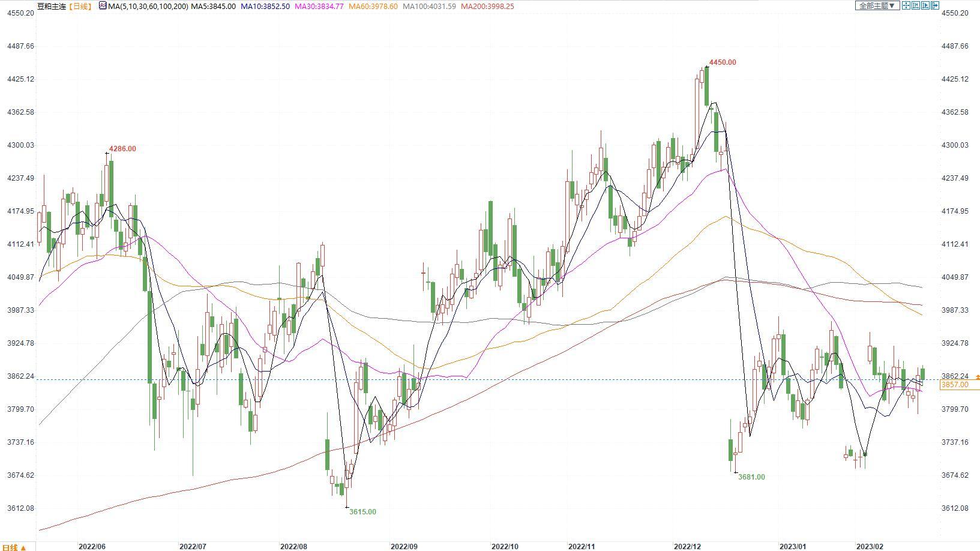Click the 2022/12 date axis label
980x551 pixels.
click(x=687, y=546)
